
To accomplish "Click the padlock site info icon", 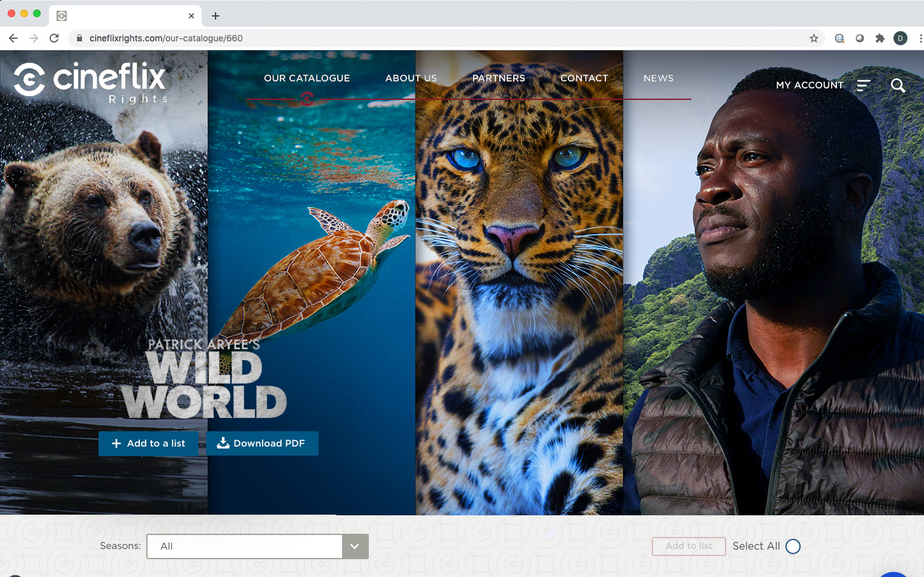I will tap(79, 38).
